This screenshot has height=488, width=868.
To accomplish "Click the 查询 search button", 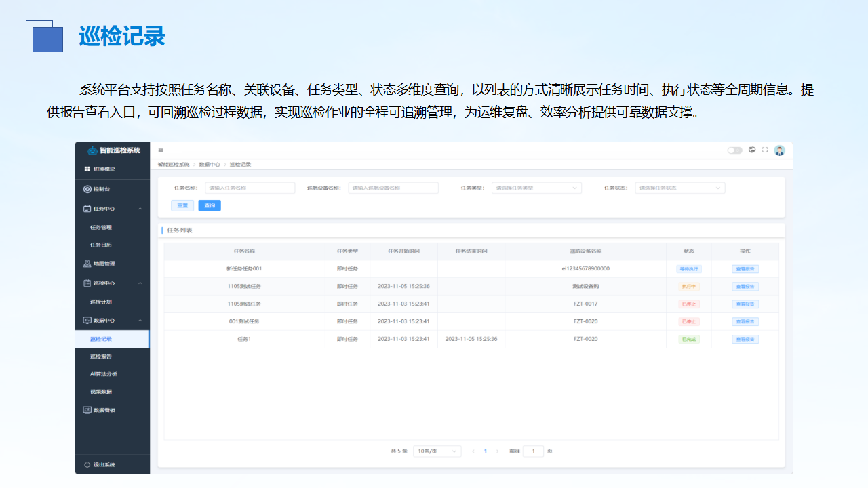I will (210, 205).
